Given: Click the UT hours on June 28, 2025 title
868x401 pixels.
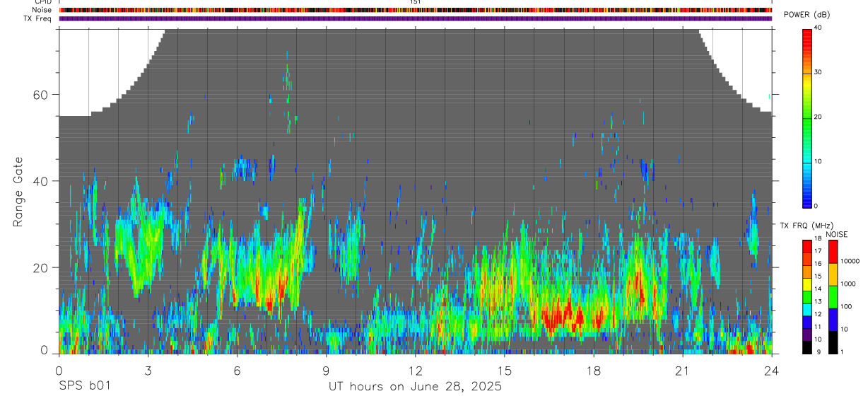Looking at the screenshot, I should 415,386.
